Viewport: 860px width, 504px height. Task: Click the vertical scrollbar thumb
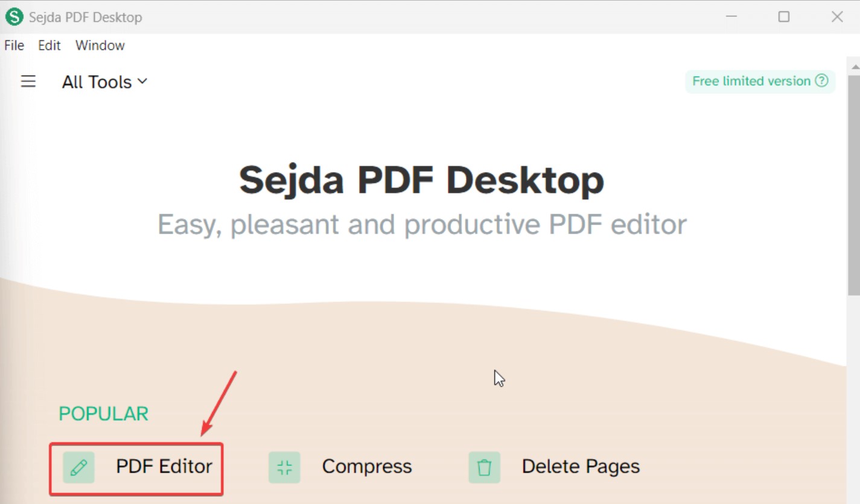(x=854, y=184)
